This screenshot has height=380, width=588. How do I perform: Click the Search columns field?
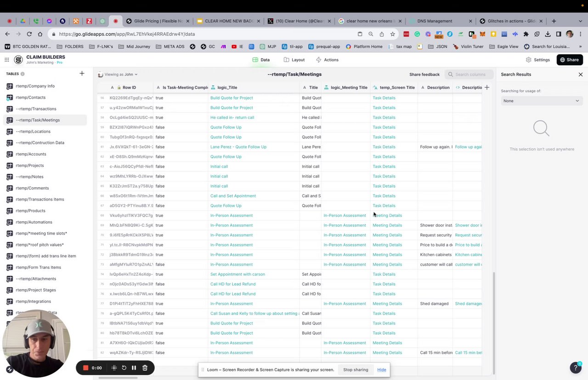tap(468, 74)
